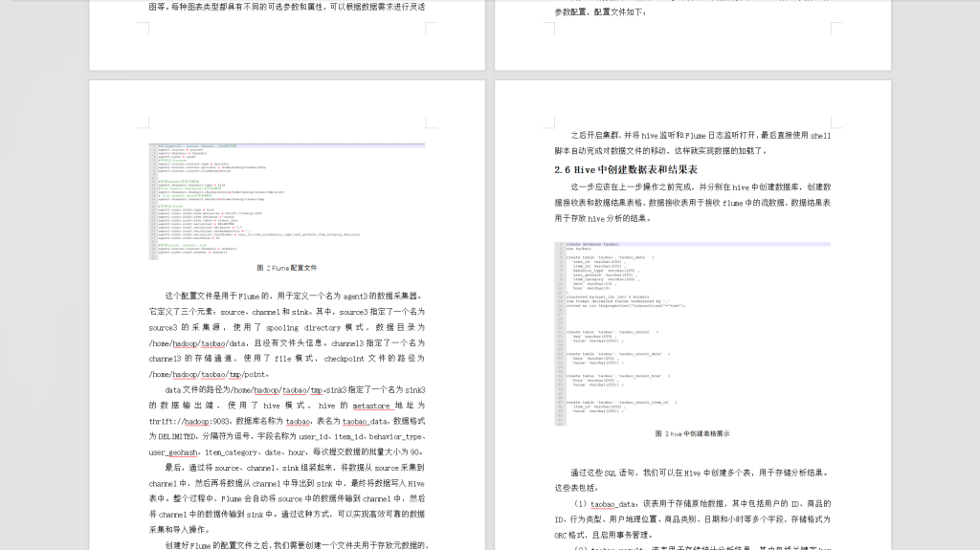Click the path "/home/hadoop/taobao/tmp/point"
Viewport: 980px width, 550px height.
click(208, 374)
